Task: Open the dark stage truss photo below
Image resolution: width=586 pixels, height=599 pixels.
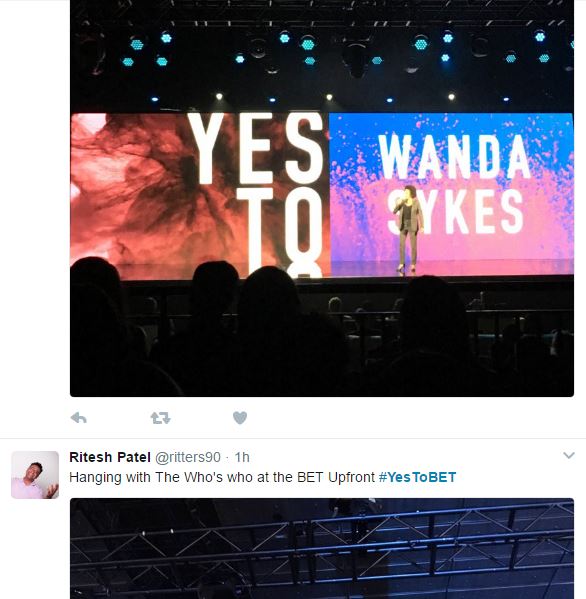Action: coord(322,549)
